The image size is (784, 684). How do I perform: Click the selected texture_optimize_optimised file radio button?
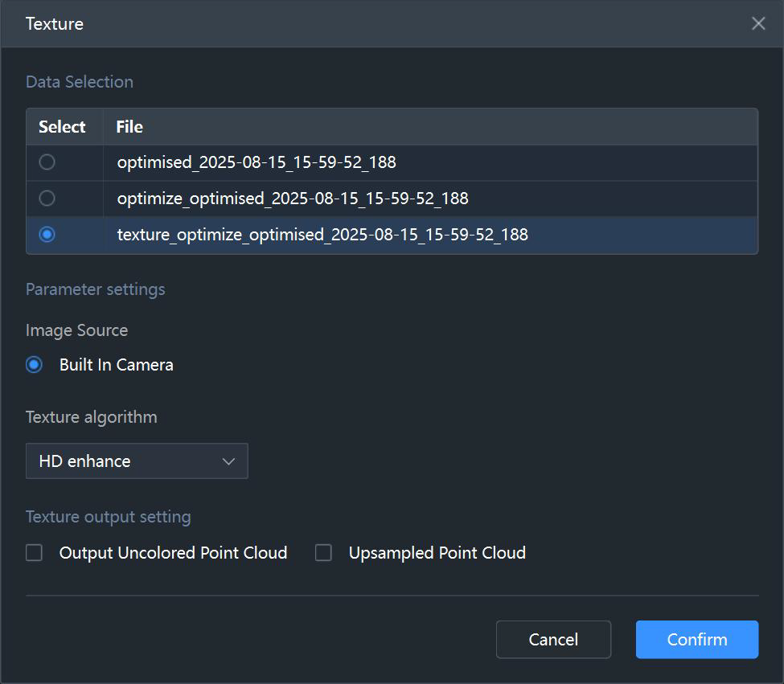[x=47, y=235]
